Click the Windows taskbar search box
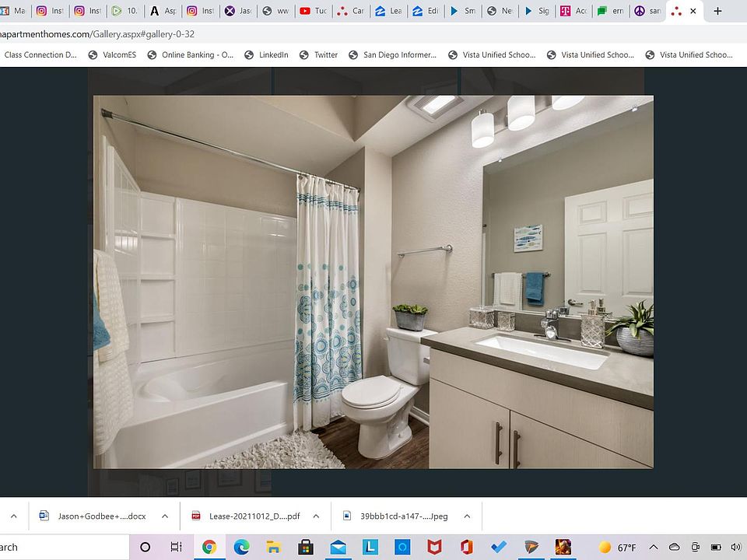The image size is (747, 560). click(x=65, y=547)
